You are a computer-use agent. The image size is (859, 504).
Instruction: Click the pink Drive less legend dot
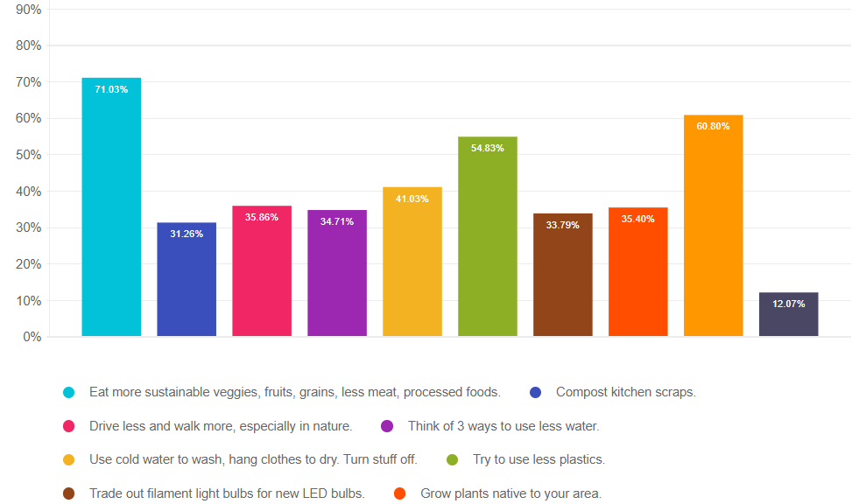click(68, 426)
